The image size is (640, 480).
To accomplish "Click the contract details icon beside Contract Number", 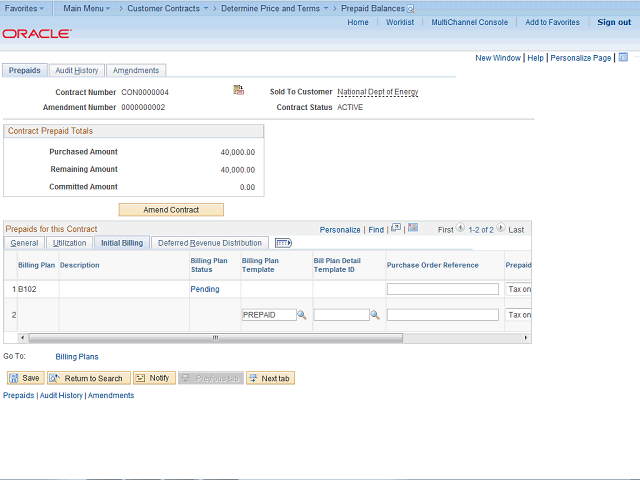I will tap(238, 90).
